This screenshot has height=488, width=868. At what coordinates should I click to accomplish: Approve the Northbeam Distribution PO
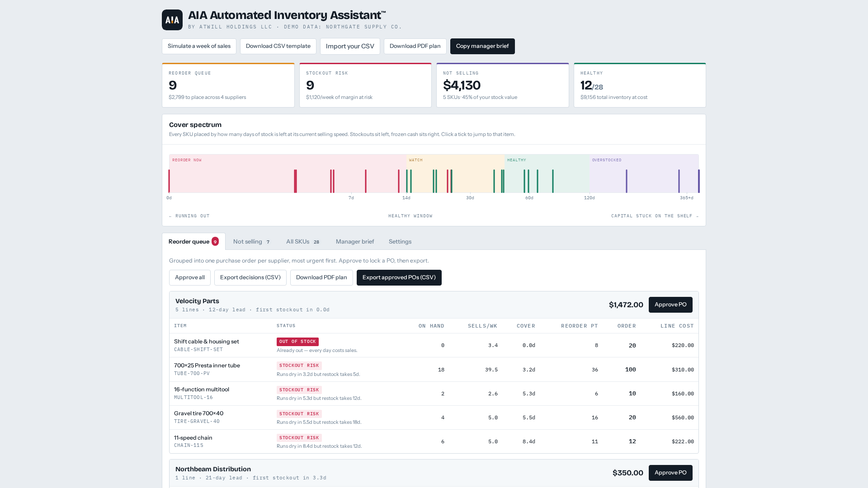click(670, 473)
